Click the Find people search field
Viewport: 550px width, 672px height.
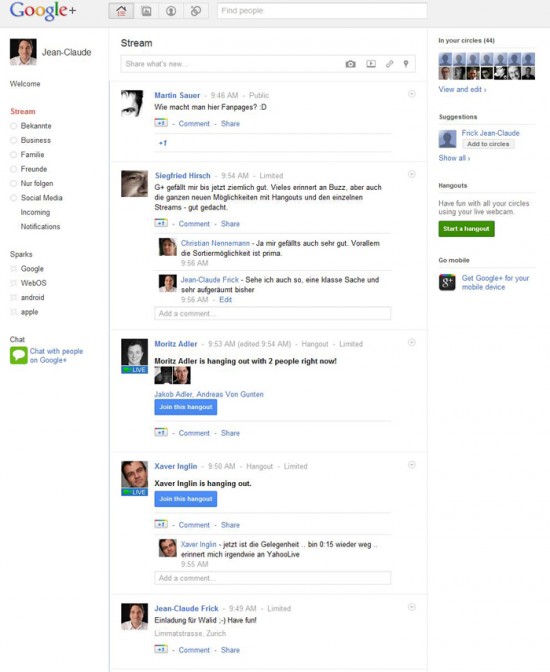tap(322, 11)
